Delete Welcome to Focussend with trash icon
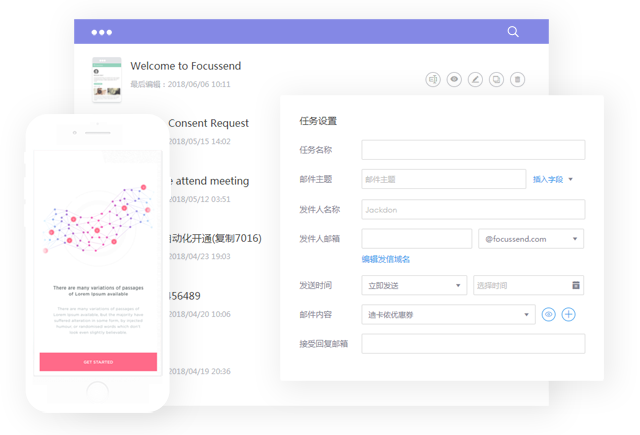This screenshot has width=640, height=435. [x=518, y=79]
